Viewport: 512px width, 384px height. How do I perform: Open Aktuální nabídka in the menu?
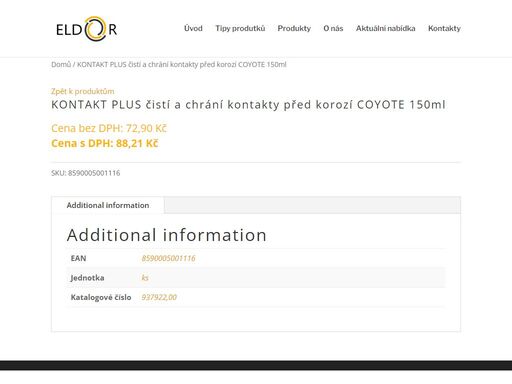[x=385, y=28]
